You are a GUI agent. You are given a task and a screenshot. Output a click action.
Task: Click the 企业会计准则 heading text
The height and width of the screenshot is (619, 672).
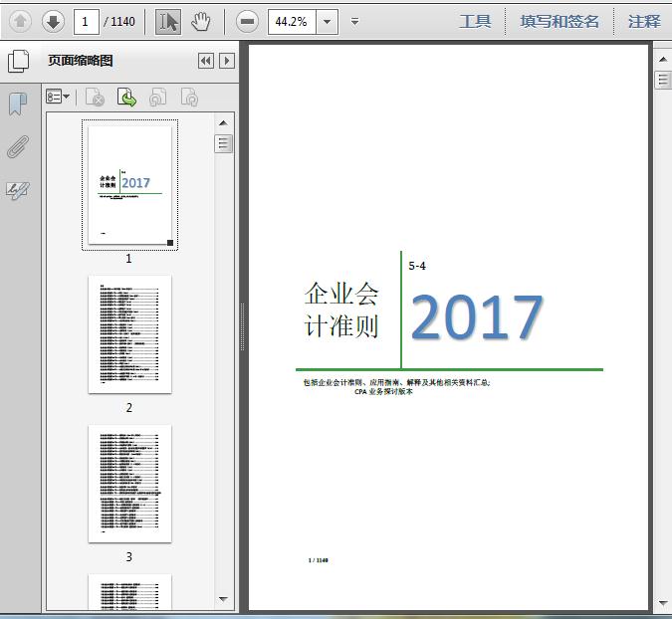(341, 309)
